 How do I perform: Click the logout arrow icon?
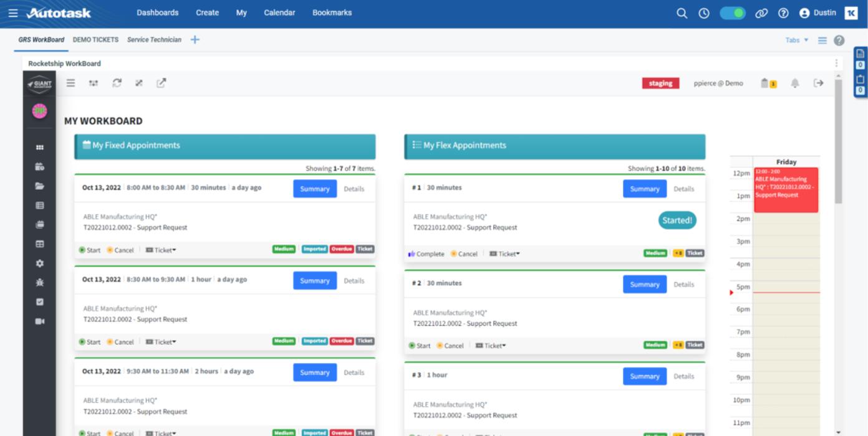pos(818,83)
